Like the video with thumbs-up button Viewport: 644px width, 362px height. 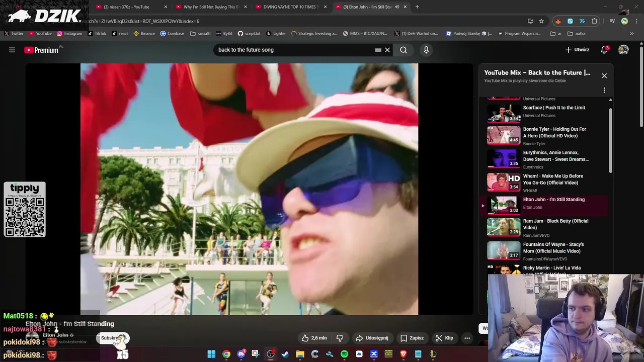pos(314,338)
